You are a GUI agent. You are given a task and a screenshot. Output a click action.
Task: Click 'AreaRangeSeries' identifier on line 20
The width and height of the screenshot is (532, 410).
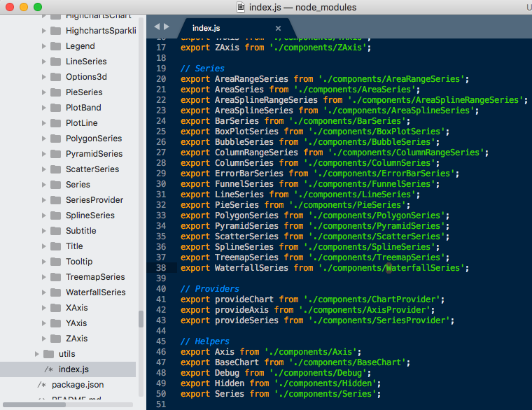click(251, 79)
